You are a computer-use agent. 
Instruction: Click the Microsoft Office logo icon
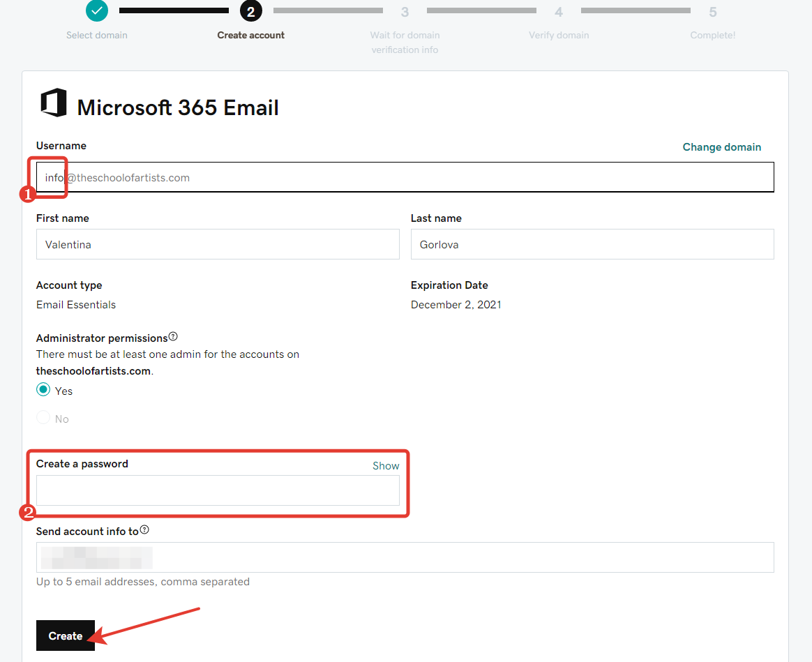coord(54,103)
